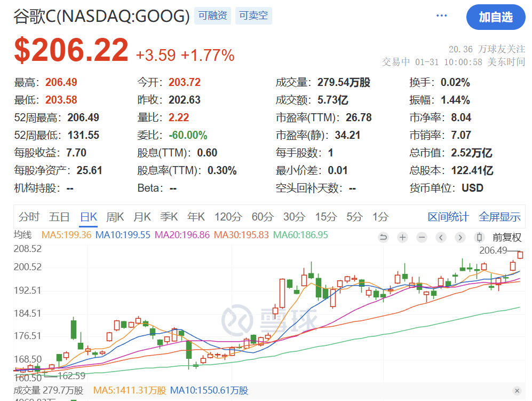
Task: Click the 成交额 value 5.73亿
Action: [333, 100]
